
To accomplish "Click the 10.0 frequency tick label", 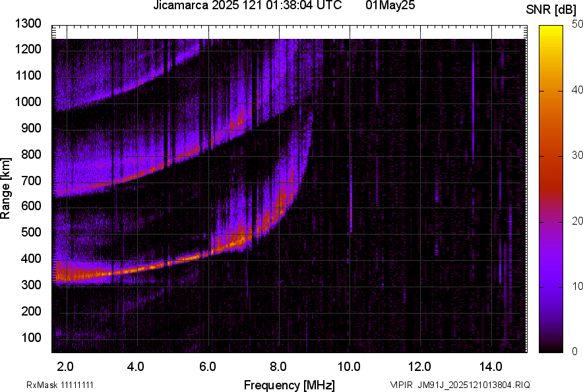I will tap(349, 367).
